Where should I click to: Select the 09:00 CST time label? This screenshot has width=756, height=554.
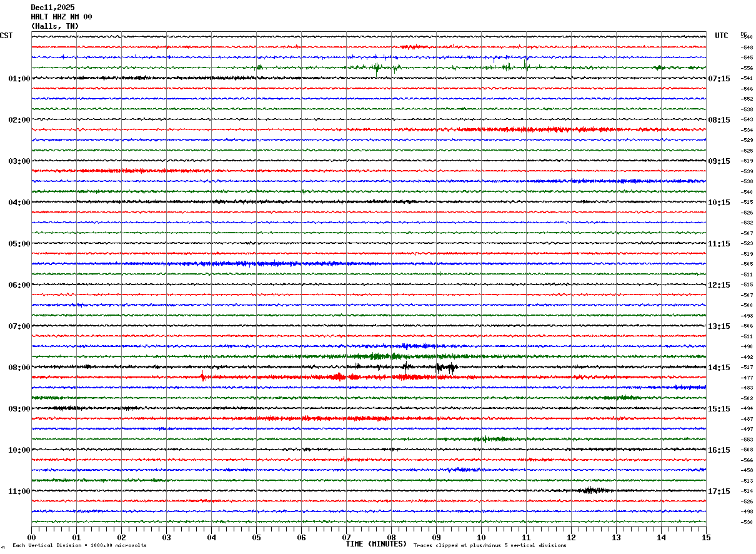(x=19, y=409)
